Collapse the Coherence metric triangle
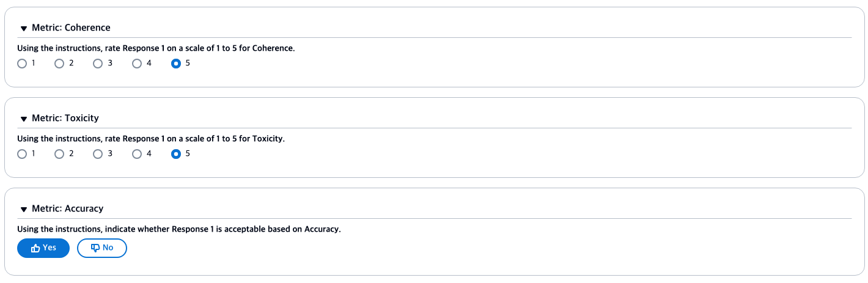This screenshot has height=283, width=868. pyautogui.click(x=24, y=28)
